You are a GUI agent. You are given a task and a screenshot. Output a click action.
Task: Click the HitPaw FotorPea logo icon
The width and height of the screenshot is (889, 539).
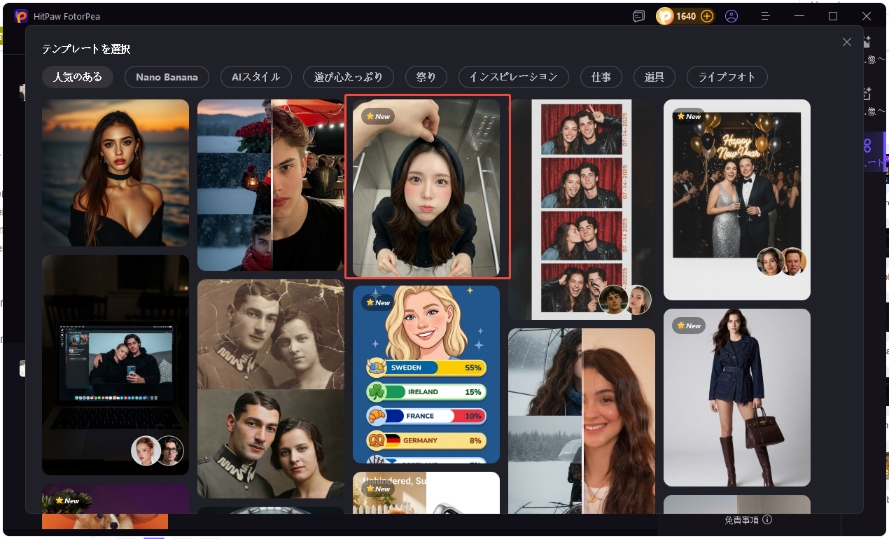coord(20,16)
